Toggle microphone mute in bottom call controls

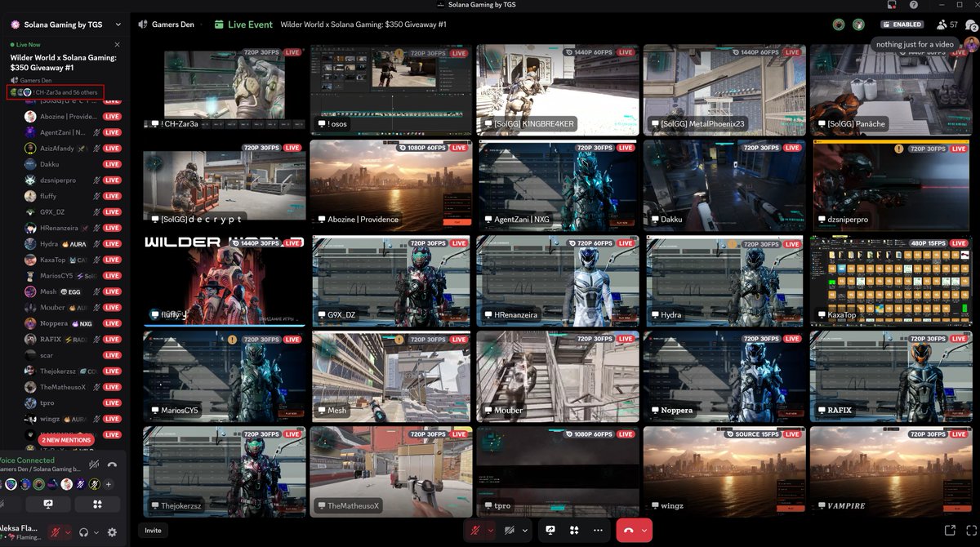click(474, 530)
